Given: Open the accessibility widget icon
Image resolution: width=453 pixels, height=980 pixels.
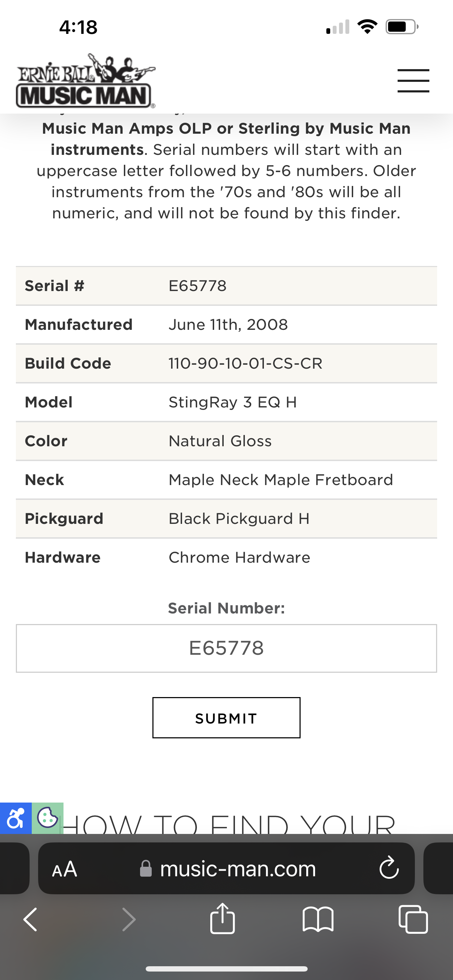Looking at the screenshot, I should (x=16, y=818).
